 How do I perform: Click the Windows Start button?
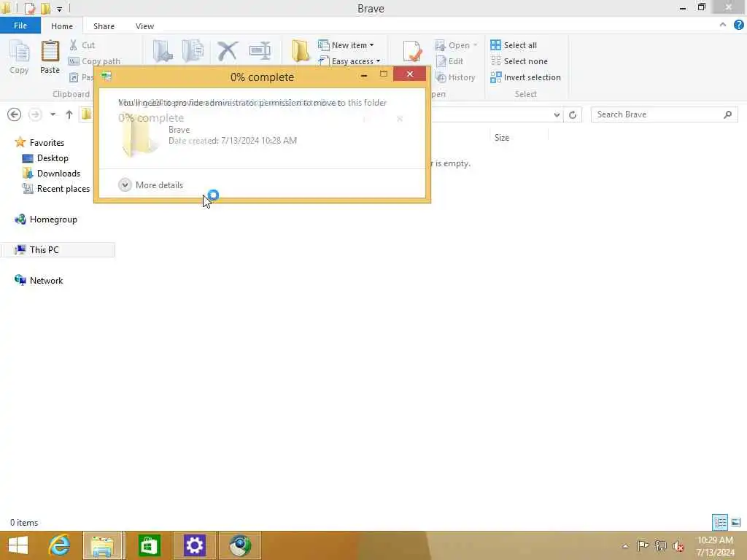coord(18,545)
